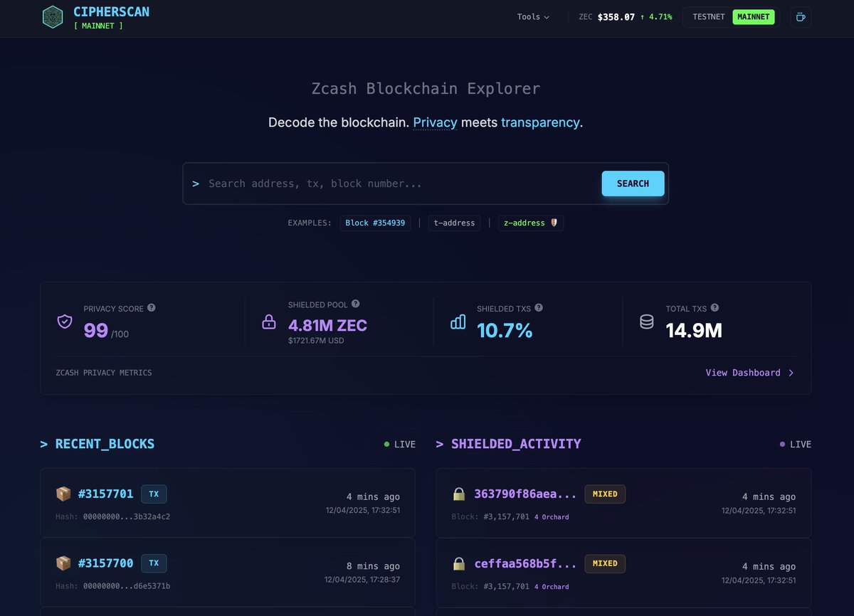
Task: Click the Total TXS database icon
Action: (646, 322)
